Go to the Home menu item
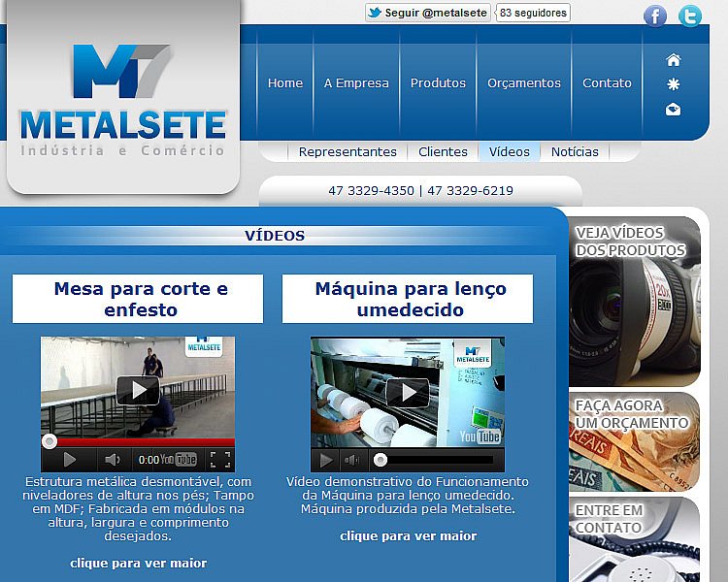728x582 pixels. coord(285,83)
